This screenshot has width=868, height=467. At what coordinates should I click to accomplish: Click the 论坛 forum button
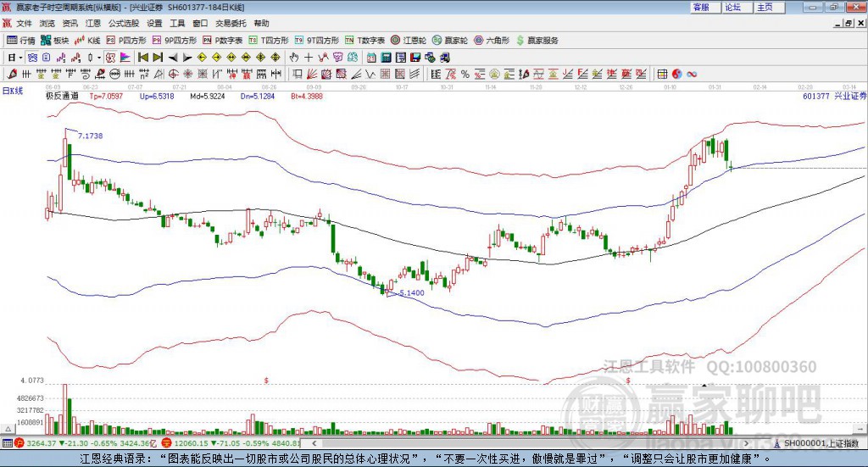pyautogui.click(x=738, y=7)
